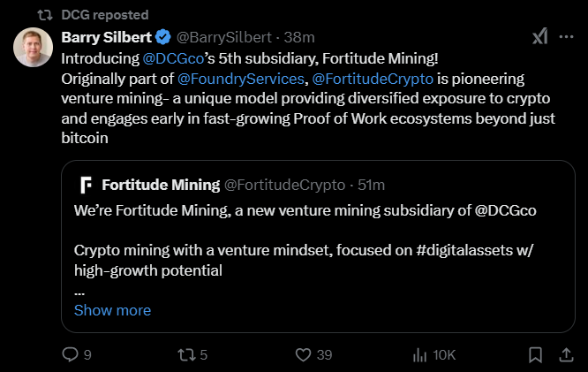Click the Grok icon on the tweet
The width and height of the screenshot is (588, 372).
(539, 36)
